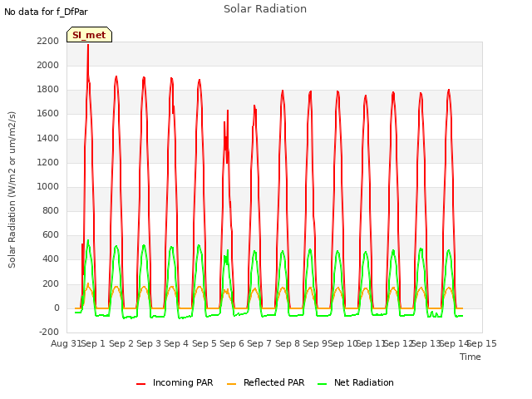Click the Aug 31 x-axis date label
532x399 pixels.
66,343
